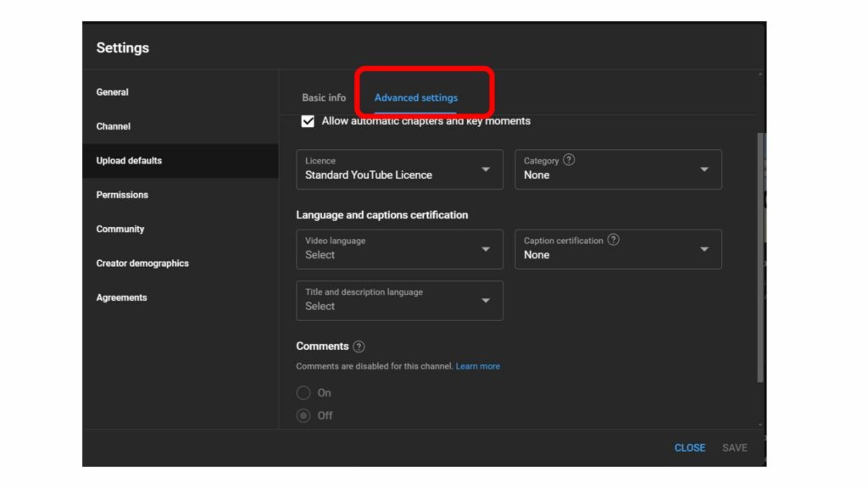Switch to the Basic info tab
This screenshot has width=868, height=488.
(x=323, y=97)
